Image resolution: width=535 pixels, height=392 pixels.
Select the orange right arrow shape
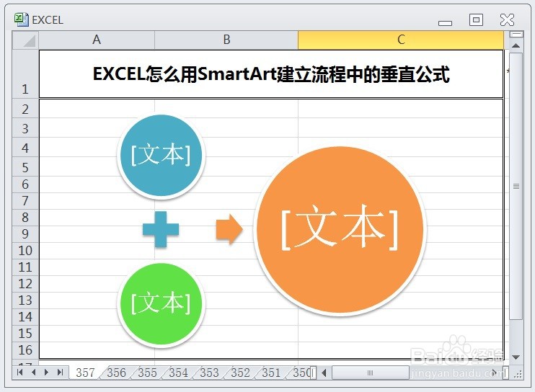pos(229,229)
